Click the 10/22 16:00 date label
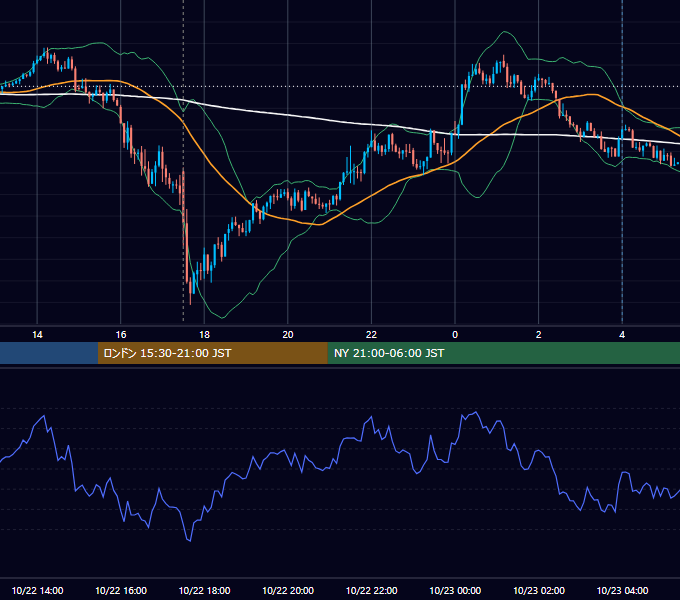 click(x=121, y=590)
